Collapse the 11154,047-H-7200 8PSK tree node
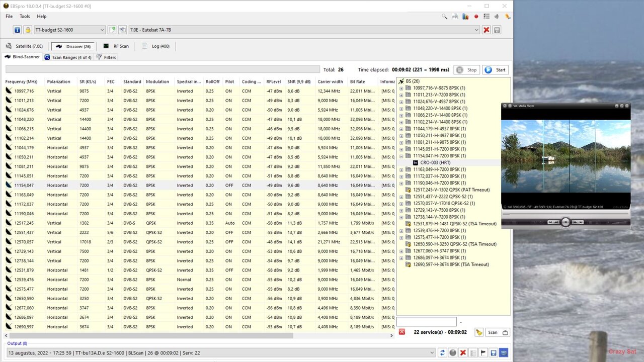Image resolution: width=644 pixels, height=362 pixels. 401,156
